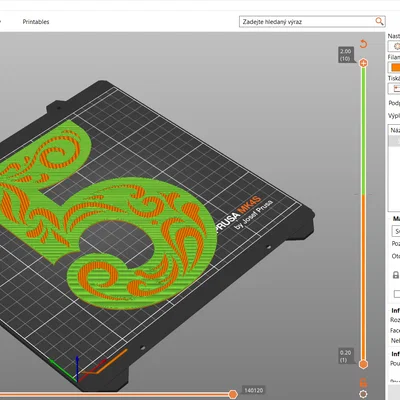Click the '0.20 (1)' layer height label
This screenshot has width=400, height=400.
345,356
